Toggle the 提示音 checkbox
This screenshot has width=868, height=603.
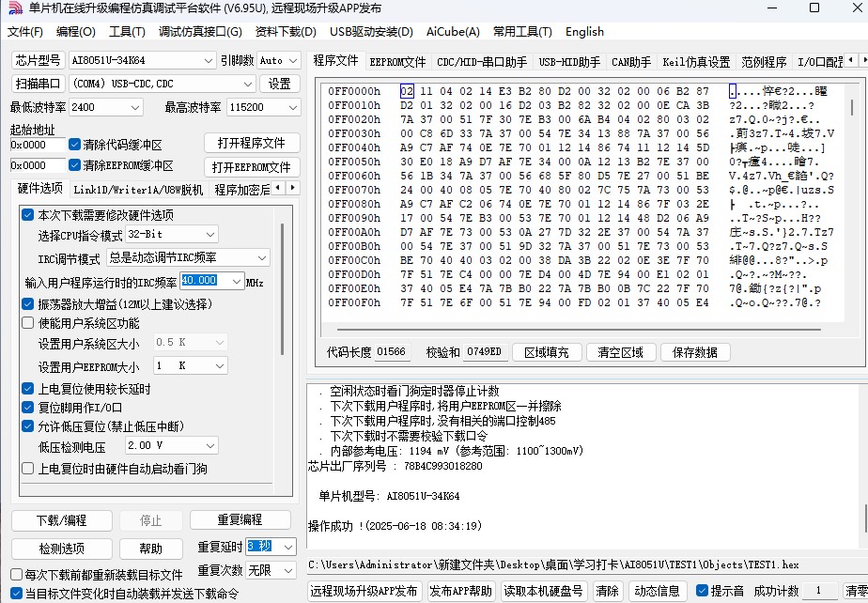(x=702, y=590)
